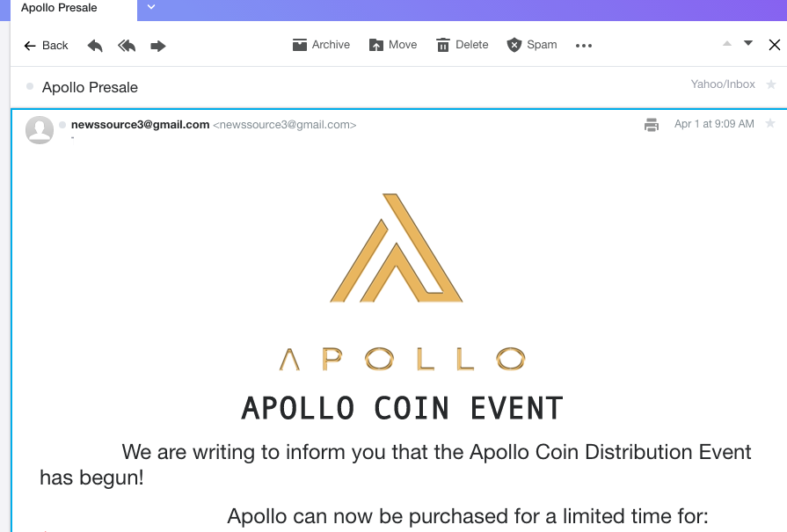
Task: Print the email using printer icon
Action: click(652, 125)
